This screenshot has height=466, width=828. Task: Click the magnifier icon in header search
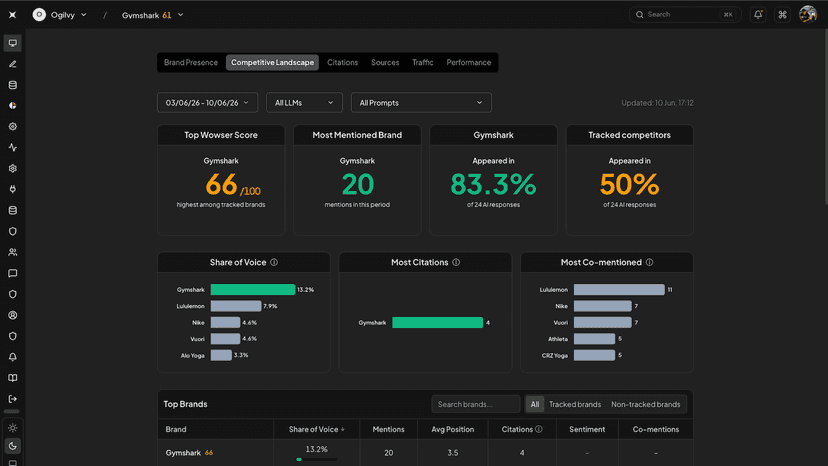coord(639,15)
